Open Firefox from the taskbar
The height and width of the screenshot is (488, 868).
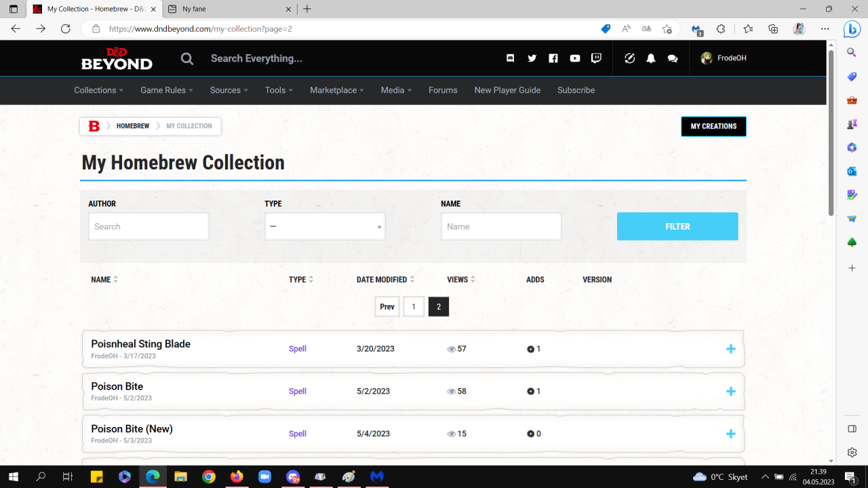237,476
